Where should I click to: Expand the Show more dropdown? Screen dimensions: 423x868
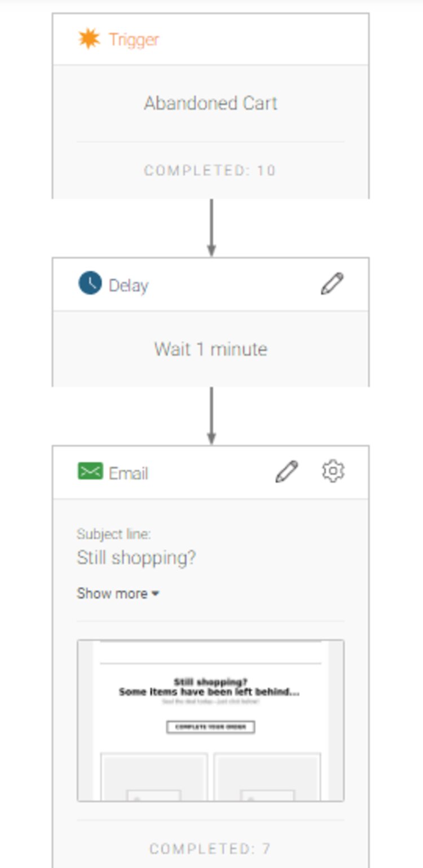click(x=118, y=593)
